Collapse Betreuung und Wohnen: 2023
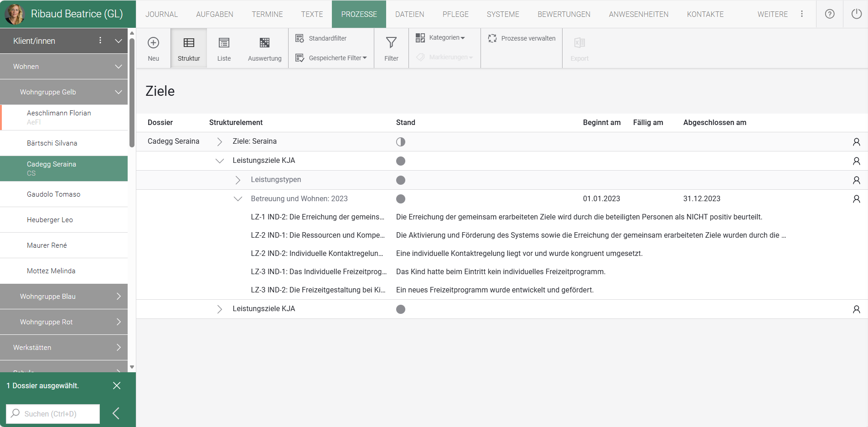This screenshot has height=427, width=868. pyautogui.click(x=238, y=199)
